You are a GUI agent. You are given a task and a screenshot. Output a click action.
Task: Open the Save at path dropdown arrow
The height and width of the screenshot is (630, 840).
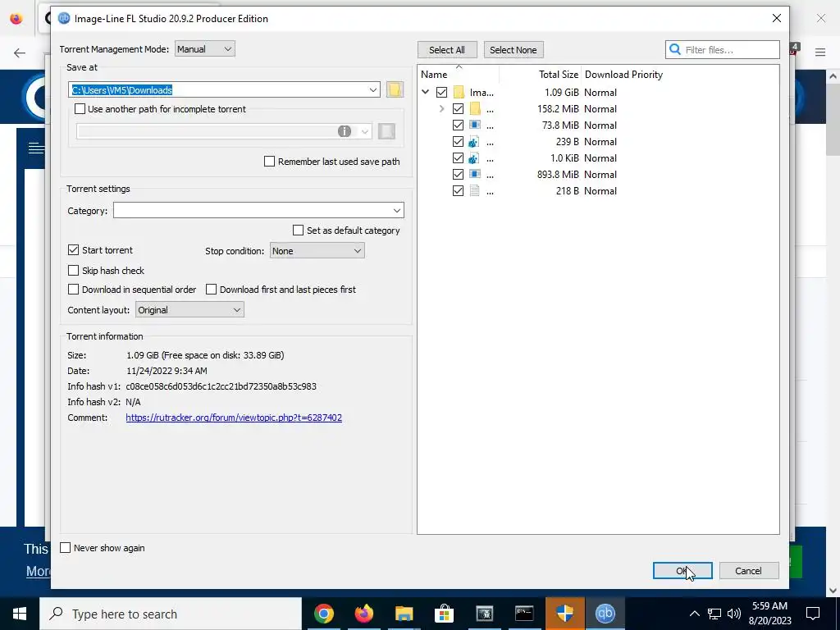(x=373, y=89)
